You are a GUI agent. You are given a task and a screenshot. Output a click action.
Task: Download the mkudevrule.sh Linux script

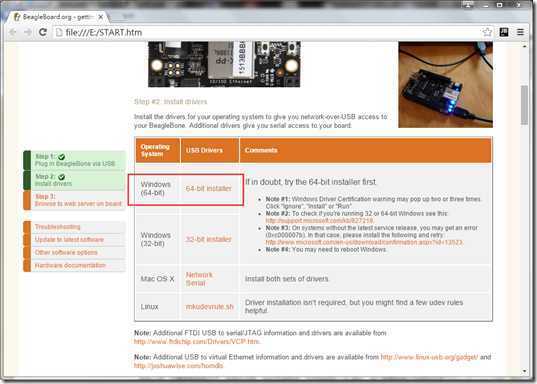click(210, 307)
